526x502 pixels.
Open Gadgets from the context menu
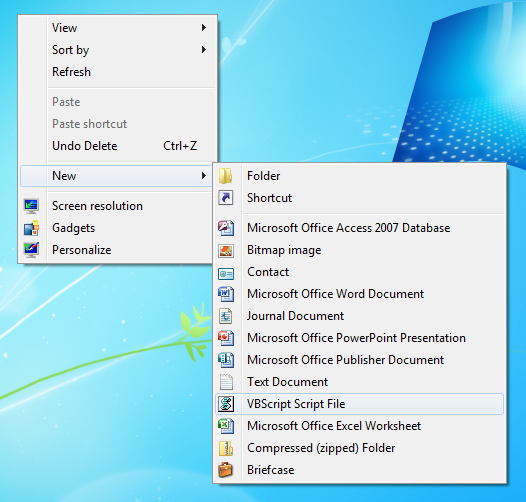[x=117, y=228]
